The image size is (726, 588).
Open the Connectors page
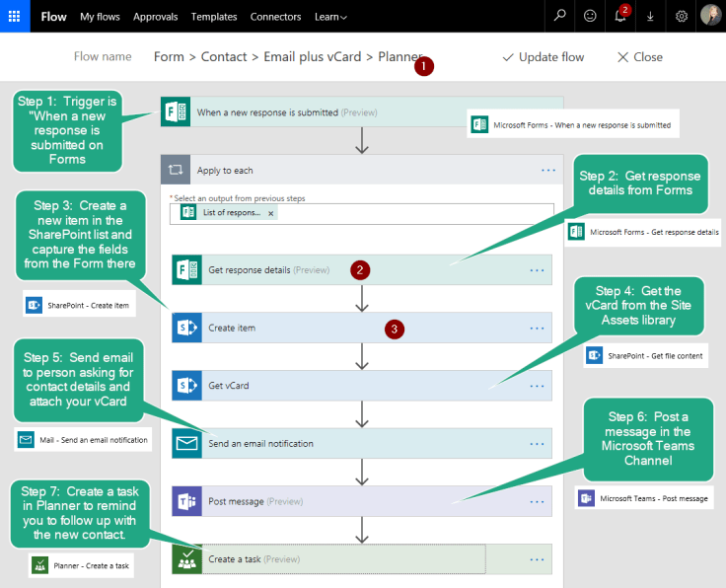(x=276, y=17)
